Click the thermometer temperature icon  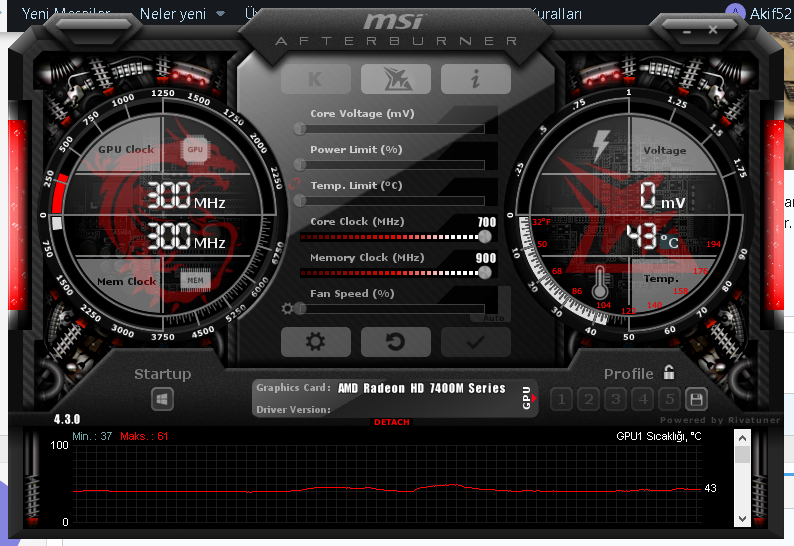pyautogui.click(x=600, y=282)
